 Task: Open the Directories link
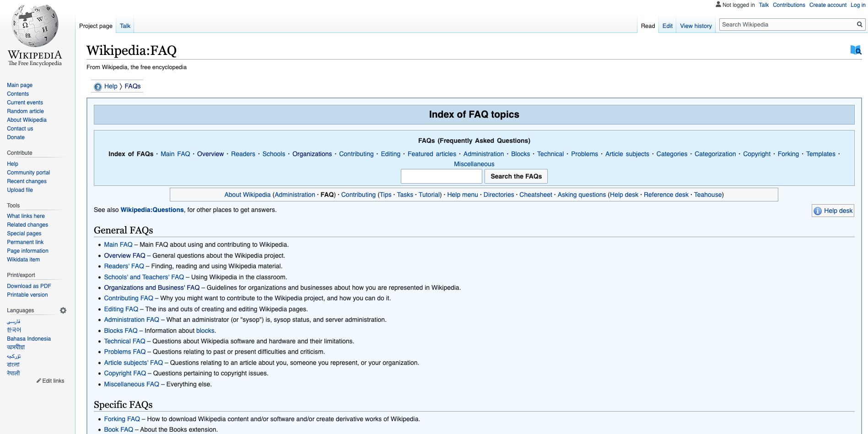499,195
